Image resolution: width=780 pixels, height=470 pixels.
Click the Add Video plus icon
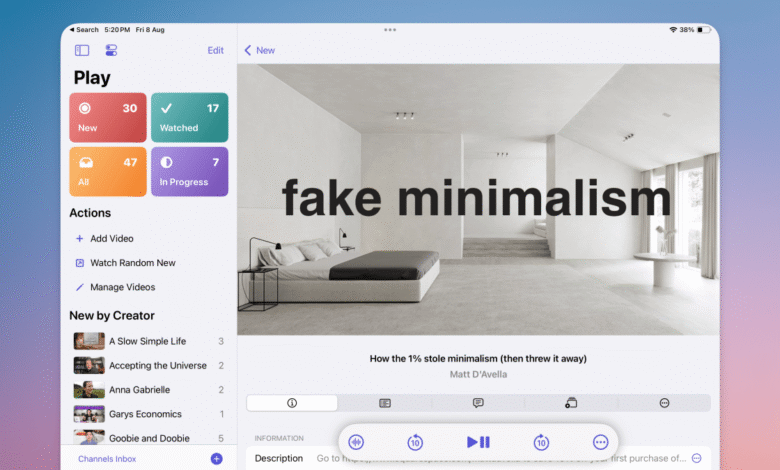(80, 239)
